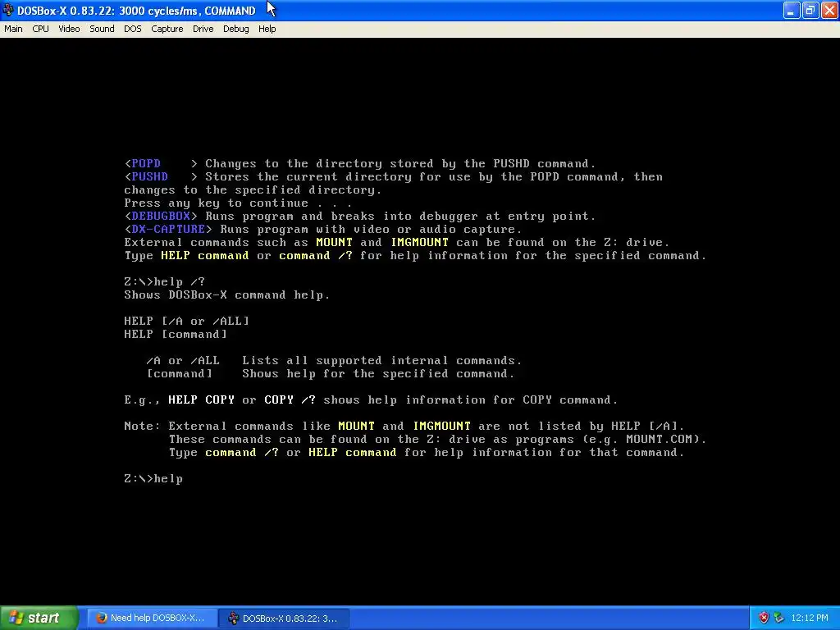Restore down the DOSBox-X window
The height and width of the screenshot is (630, 840).
tap(810, 10)
